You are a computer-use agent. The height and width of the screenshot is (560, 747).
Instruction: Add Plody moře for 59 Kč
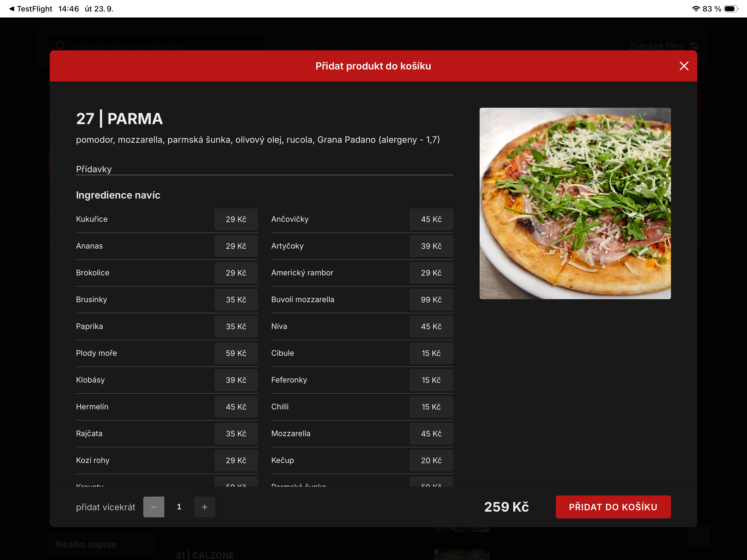point(236,353)
